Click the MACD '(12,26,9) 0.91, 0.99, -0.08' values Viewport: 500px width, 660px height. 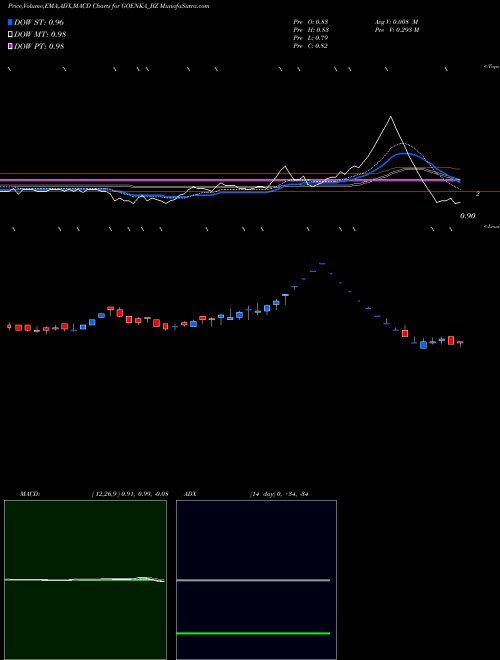click(x=130, y=494)
